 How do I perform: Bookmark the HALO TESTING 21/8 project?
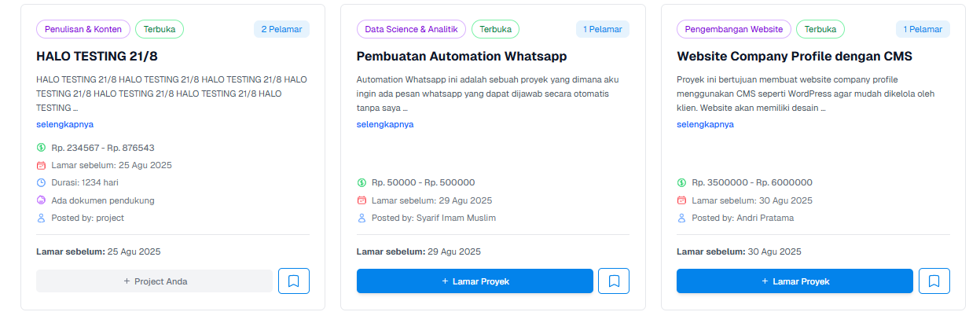[294, 281]
